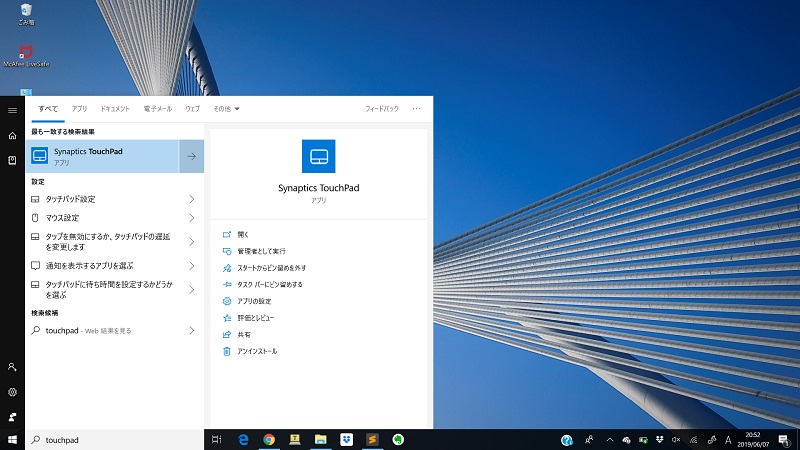Switch the IME mode A indicator
800x450 pixels.
[x=728, y=440]
